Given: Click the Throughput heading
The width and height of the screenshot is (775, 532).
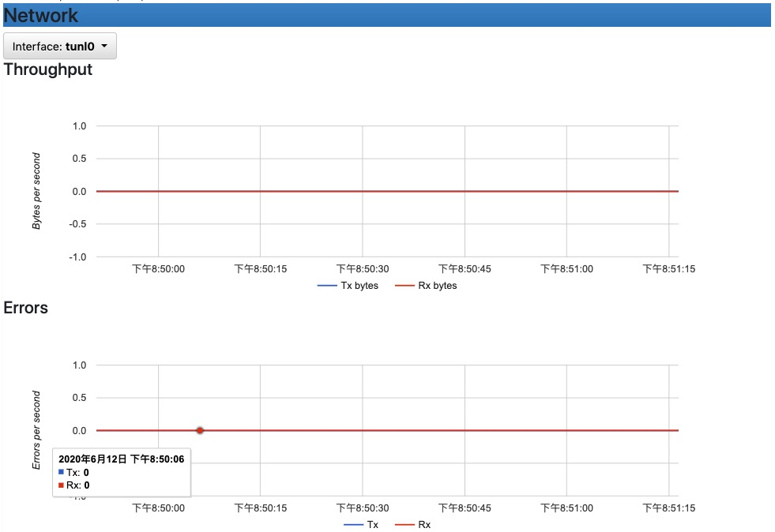Looking at the screenshot, I should [x=48, y=69].
